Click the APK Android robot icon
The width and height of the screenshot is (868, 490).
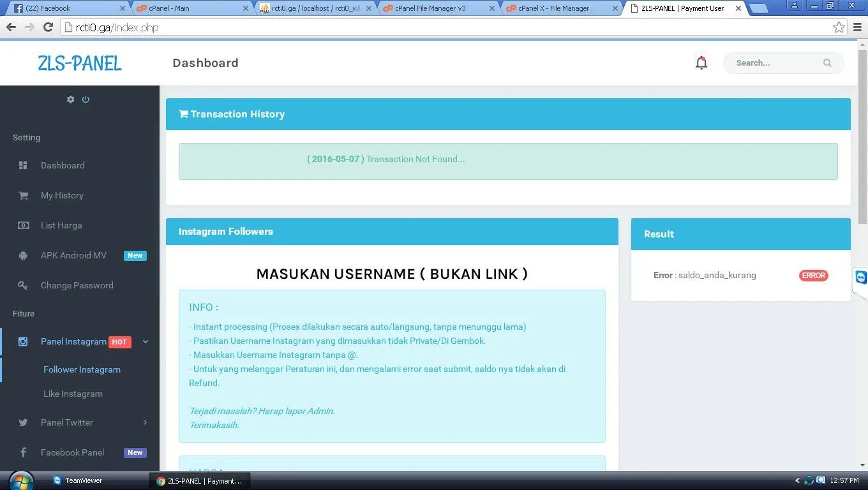(x=23, y=255)
